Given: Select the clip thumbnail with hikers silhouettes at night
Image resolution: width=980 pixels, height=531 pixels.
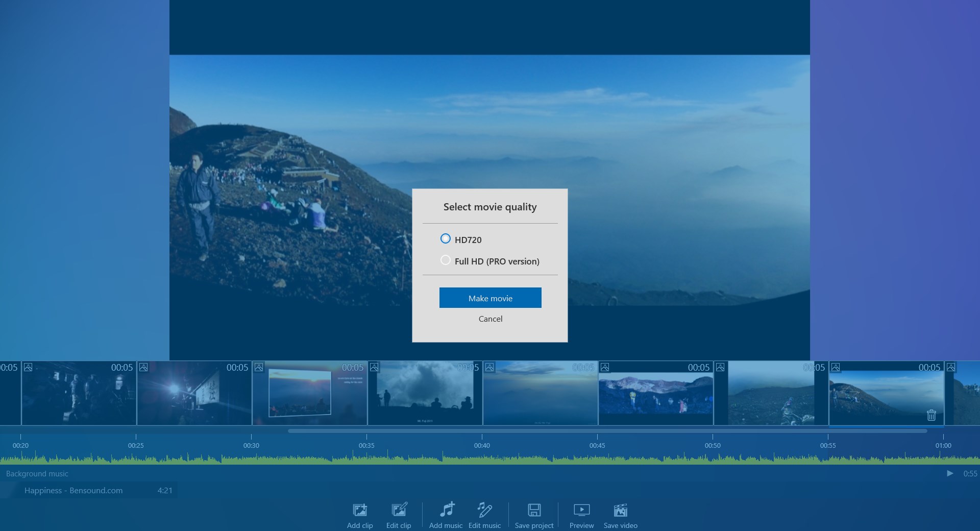Looking at the screenshot, I should pos(79,393).
